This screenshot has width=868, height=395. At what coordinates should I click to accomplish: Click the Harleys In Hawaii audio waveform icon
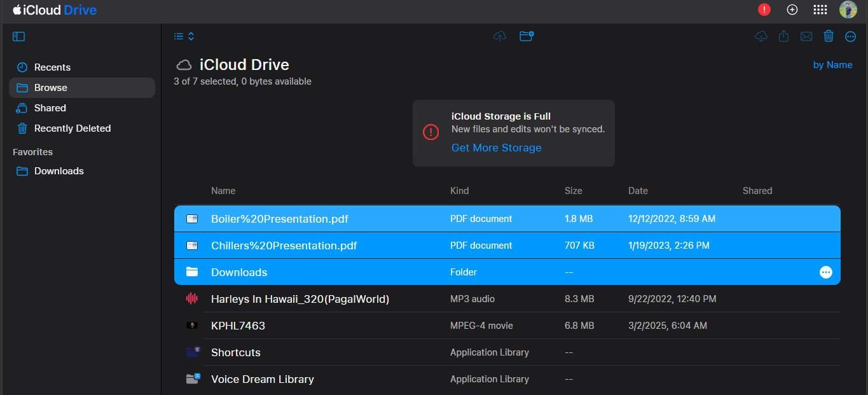[192, 299]
